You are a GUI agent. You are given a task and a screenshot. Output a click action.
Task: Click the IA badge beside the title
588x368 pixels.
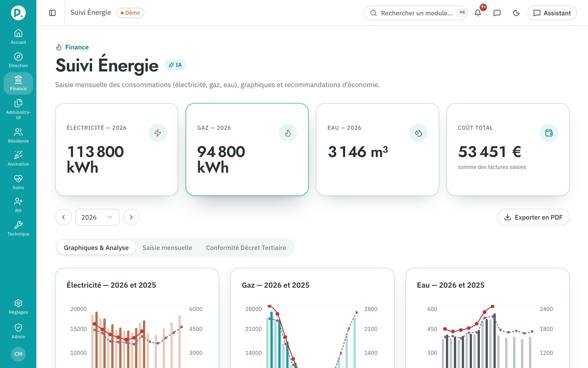(x=175, y=65)
